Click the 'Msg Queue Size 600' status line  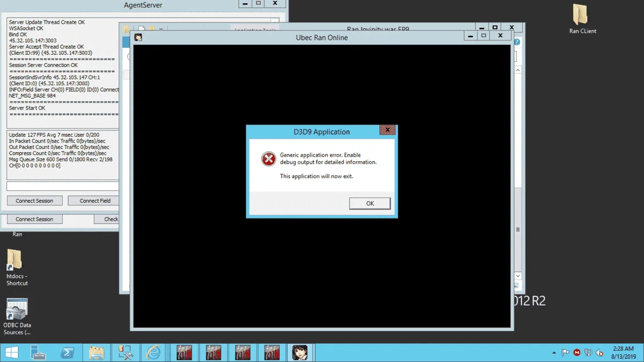[x=61, y=159]
